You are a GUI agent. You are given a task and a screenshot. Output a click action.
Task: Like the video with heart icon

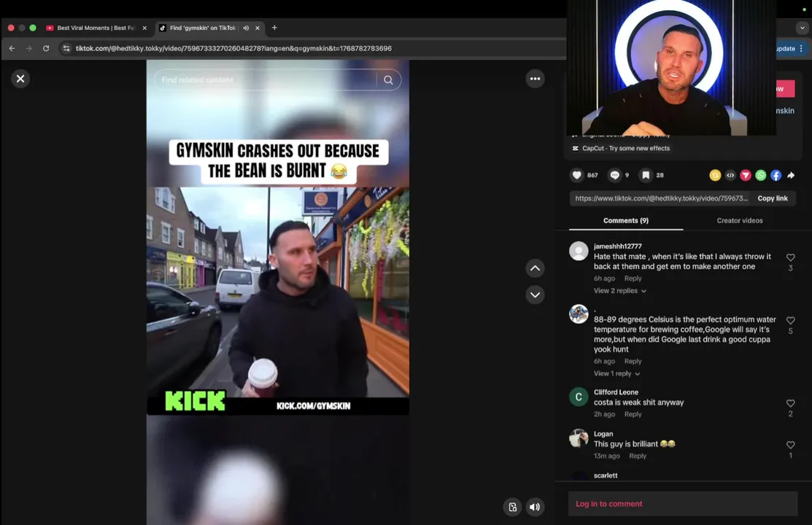click(576, 175)
